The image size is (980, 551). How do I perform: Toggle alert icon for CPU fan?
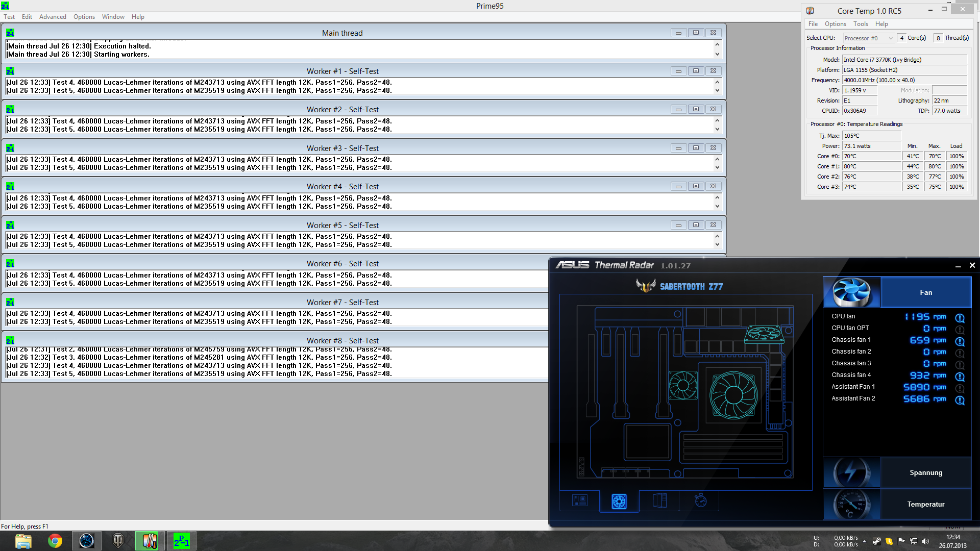[x=960, y=318]
